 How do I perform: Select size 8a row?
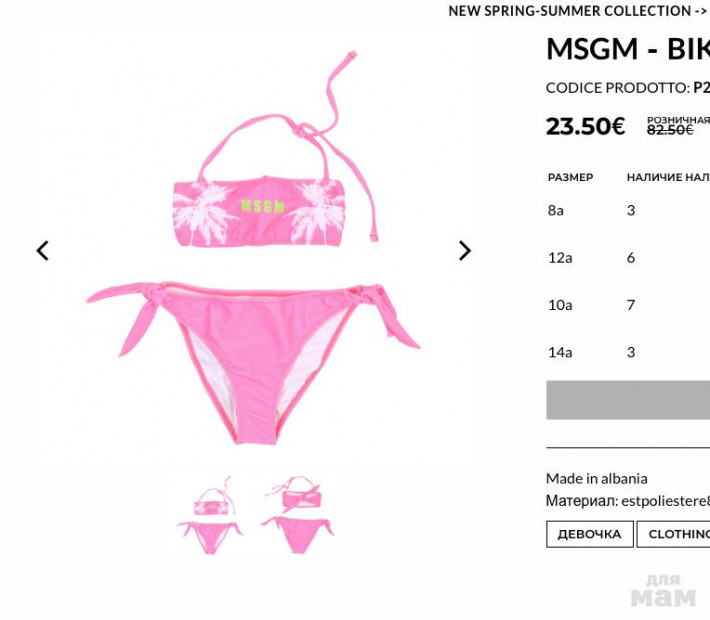(x=628, y=211)
